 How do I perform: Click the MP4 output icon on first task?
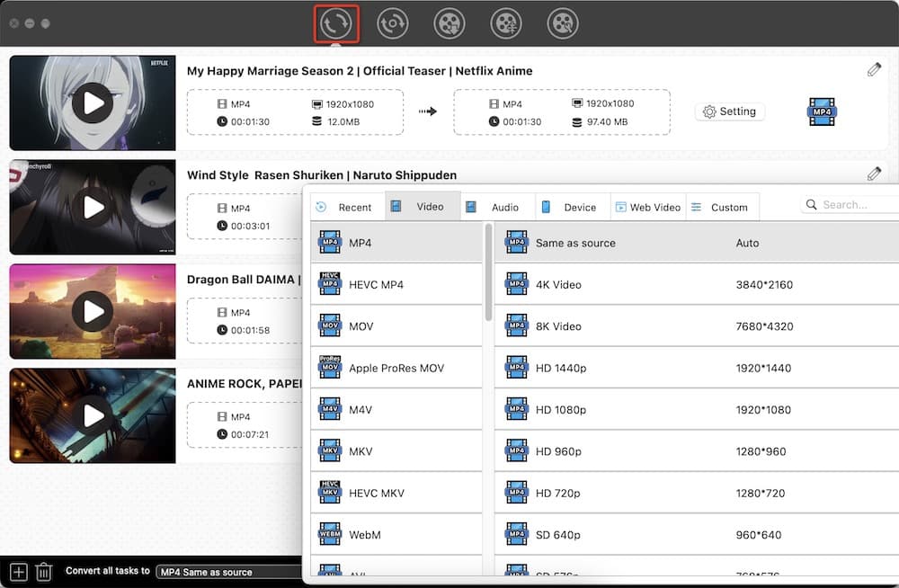(822, 111)
